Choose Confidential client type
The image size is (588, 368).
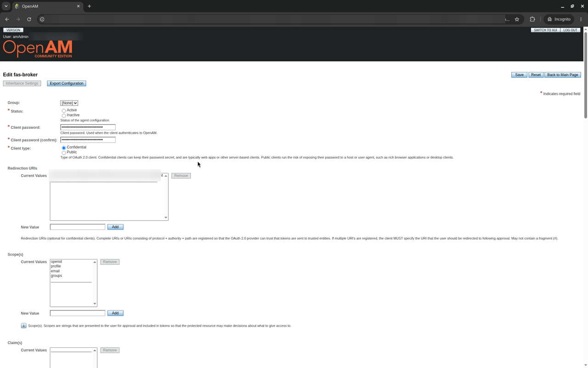tap(64, 148)
